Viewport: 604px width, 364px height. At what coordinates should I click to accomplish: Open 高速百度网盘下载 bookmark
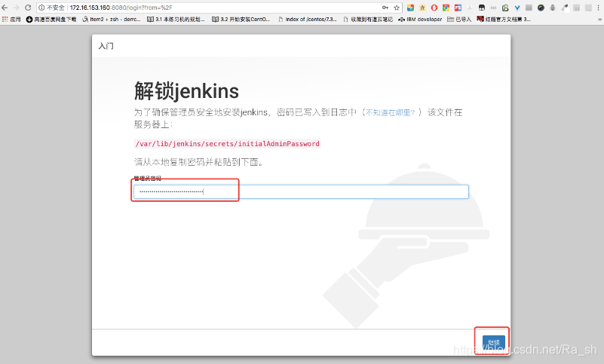(51, 20)
